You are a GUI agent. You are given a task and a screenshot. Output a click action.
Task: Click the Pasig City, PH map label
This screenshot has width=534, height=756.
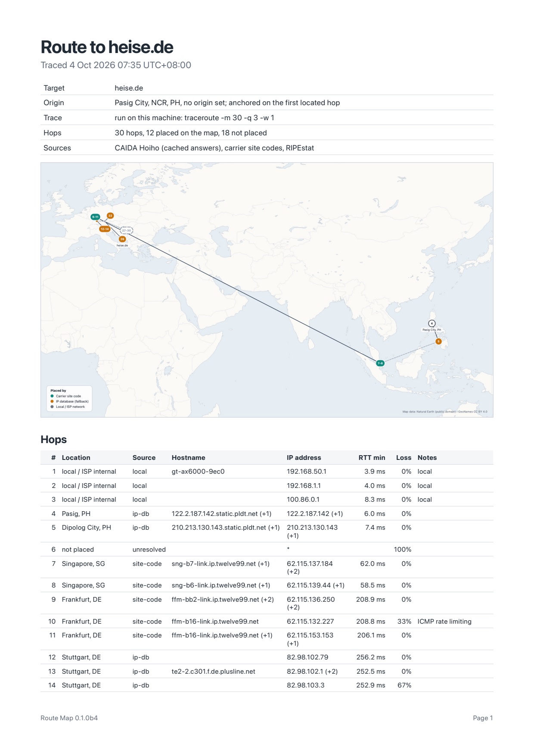click(x=432, y=330)
